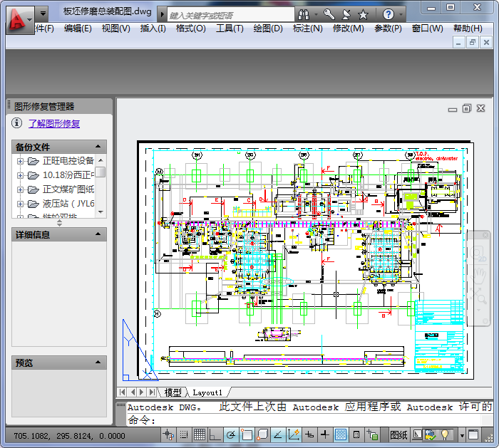Expand the 正旺电控设备 folder tree node
The height and width of the screenshot is (448, 499).
[21, 161]
